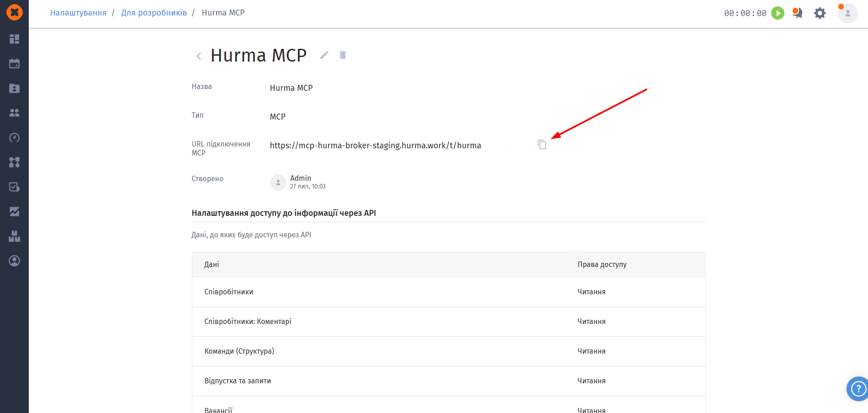
Task: Go back using the arrow beside the title
Action: click(x=199, y=56)
